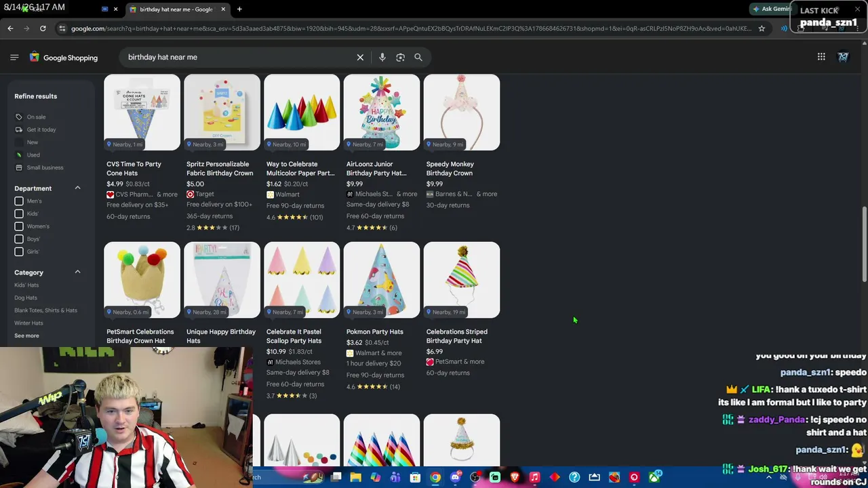The image size is (868, 488).
Task: Start voice search with the microphone
Action: click(382, 57)
